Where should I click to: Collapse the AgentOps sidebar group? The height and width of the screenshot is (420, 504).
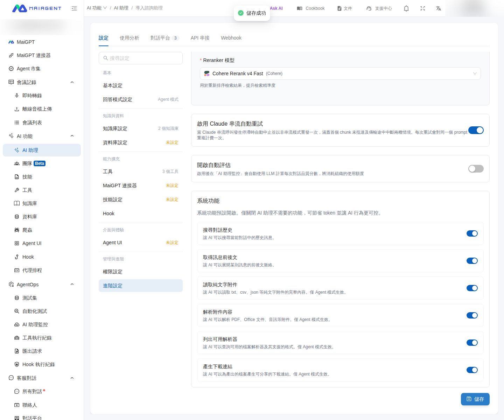(72, 285)
